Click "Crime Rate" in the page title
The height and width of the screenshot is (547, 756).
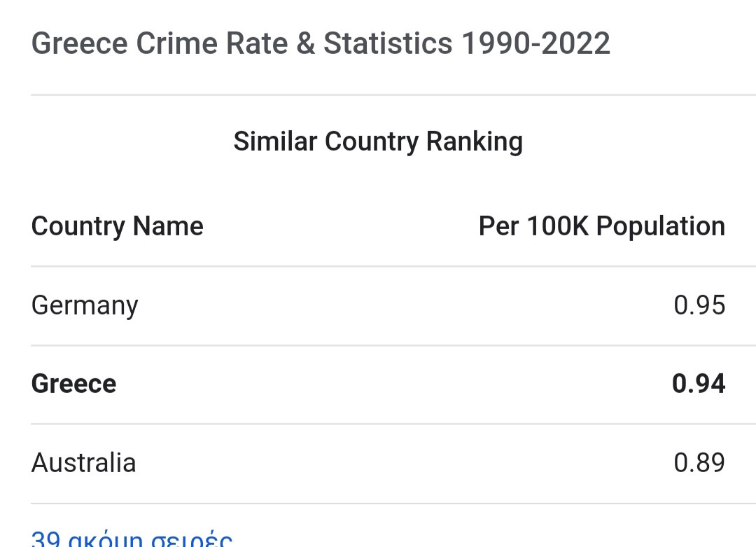tap(211, 43)
